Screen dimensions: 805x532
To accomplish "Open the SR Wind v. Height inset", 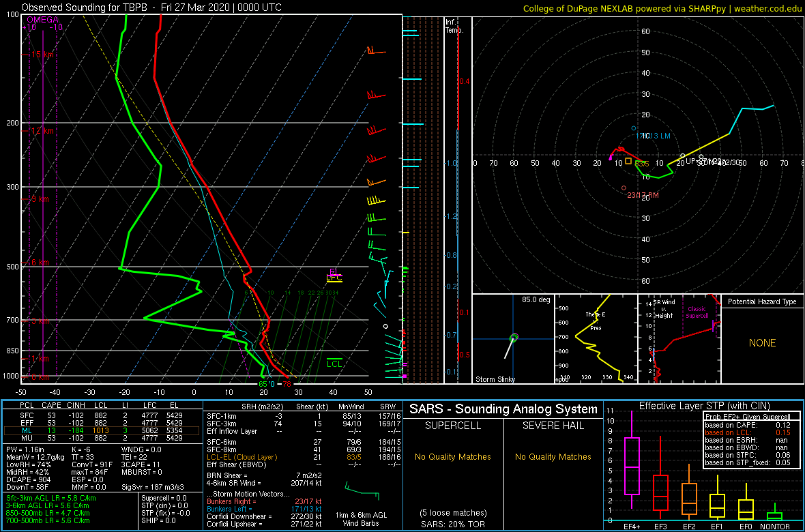I will (x=679, y=338).
